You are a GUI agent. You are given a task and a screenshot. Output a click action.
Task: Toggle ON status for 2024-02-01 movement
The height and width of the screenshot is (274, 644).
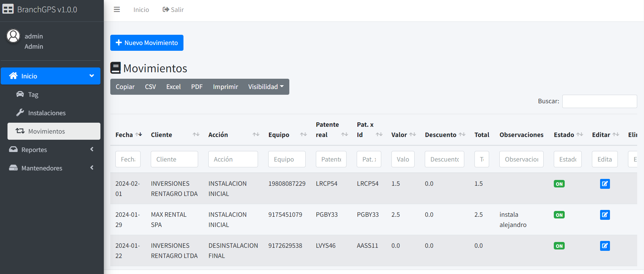[559, 184]
